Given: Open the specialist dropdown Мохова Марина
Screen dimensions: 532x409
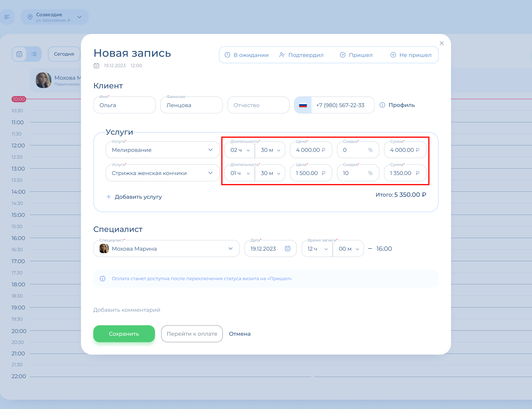Looking at the screenshot, I should coord(167,248).
